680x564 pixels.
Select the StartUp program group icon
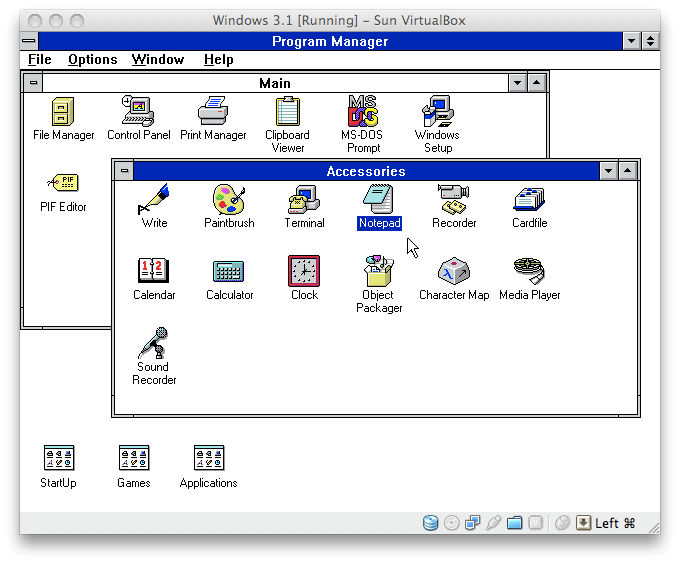tap(59, 458)
